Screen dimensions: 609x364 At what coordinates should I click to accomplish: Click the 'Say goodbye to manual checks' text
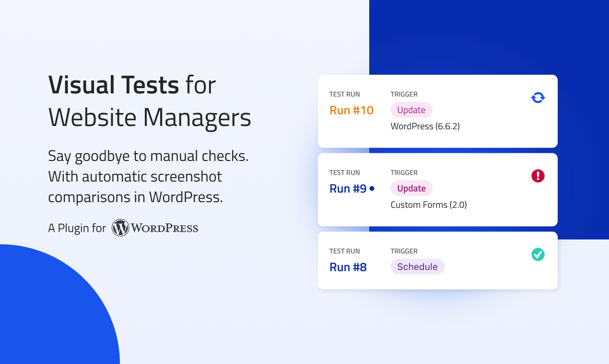148,156
